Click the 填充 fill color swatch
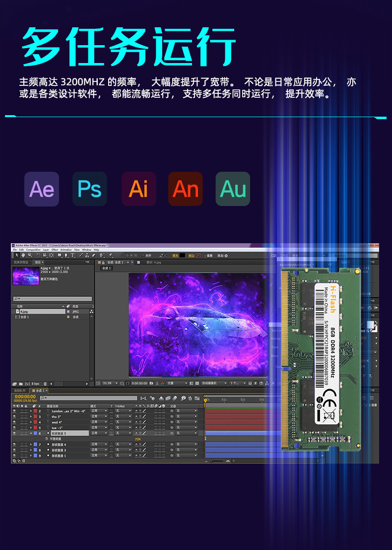 (182, 255)
